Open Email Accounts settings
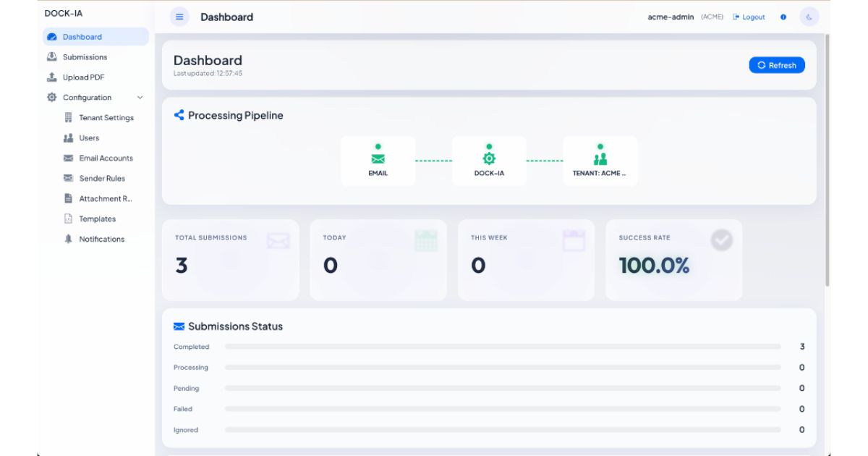 103,158
